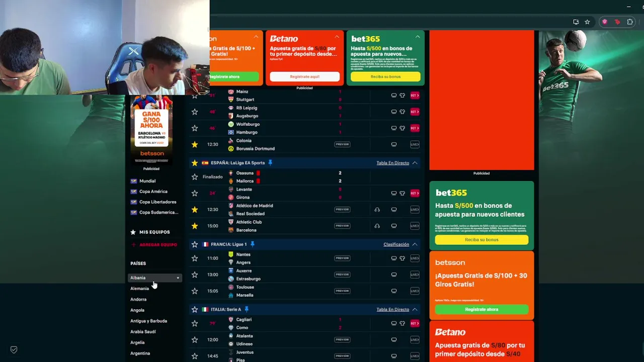Favorite the Levante vs Girona match
Viewport: 644px width, 362px height.
195,193
